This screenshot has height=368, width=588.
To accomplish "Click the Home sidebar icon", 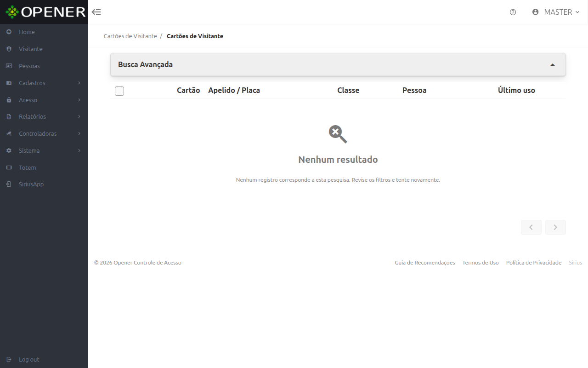I will pos(9,32).
